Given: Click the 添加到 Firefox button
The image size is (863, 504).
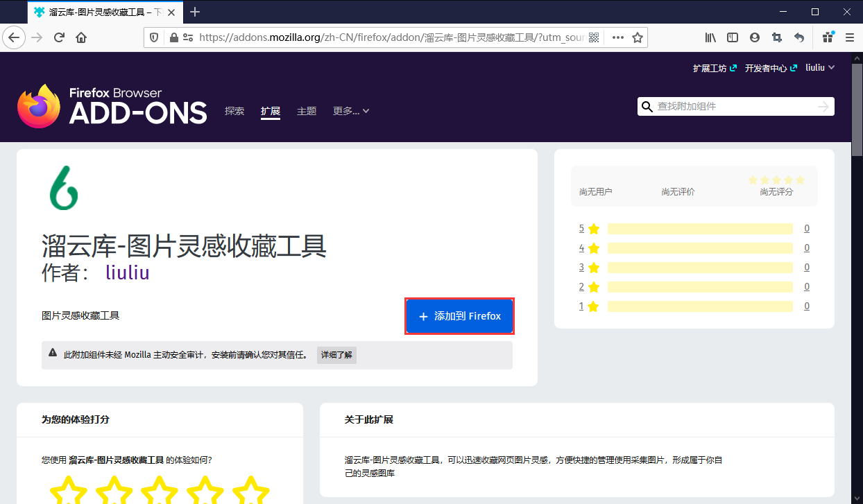Looking at the screenshot, I should [459, 316].
